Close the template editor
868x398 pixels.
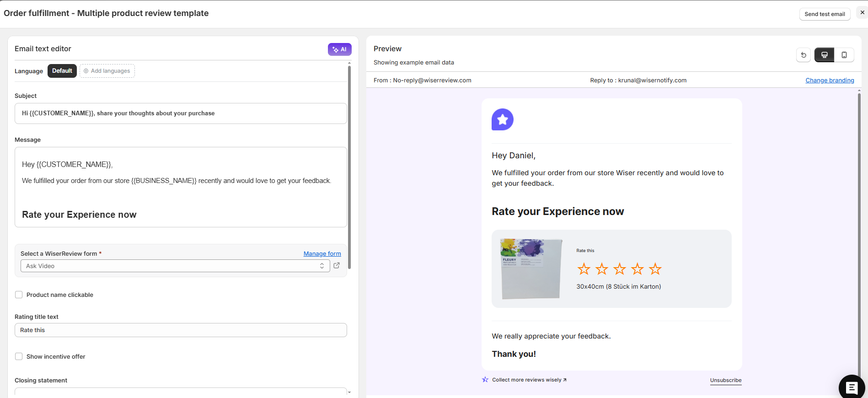[x=862, y=13]
